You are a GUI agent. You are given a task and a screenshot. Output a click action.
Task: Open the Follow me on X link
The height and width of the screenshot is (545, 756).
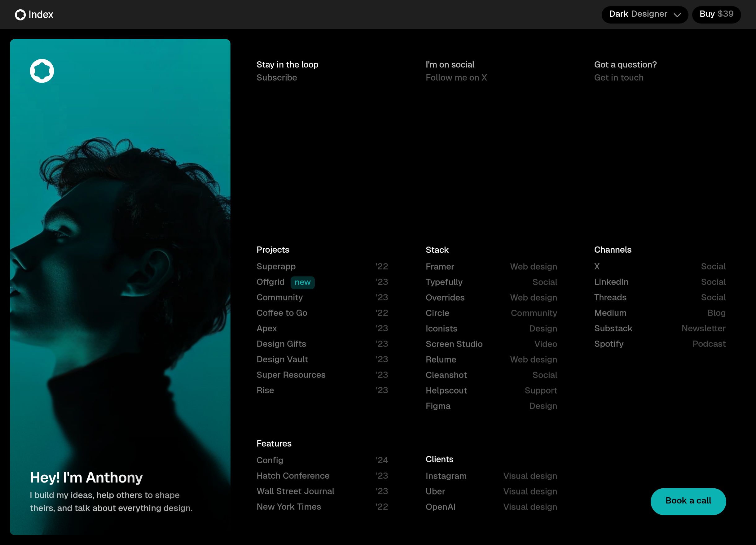click(456, 78)
